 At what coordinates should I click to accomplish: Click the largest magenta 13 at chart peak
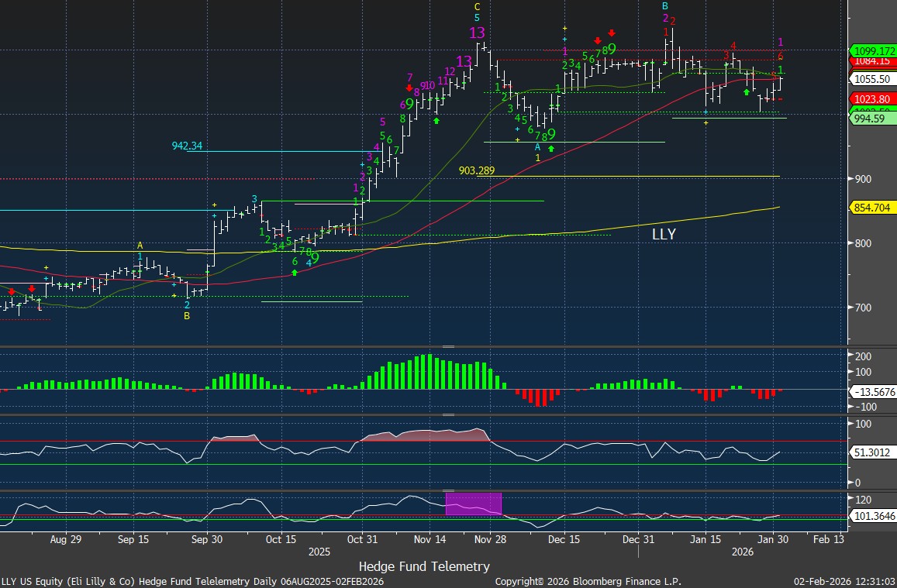(x=477, y=33)
